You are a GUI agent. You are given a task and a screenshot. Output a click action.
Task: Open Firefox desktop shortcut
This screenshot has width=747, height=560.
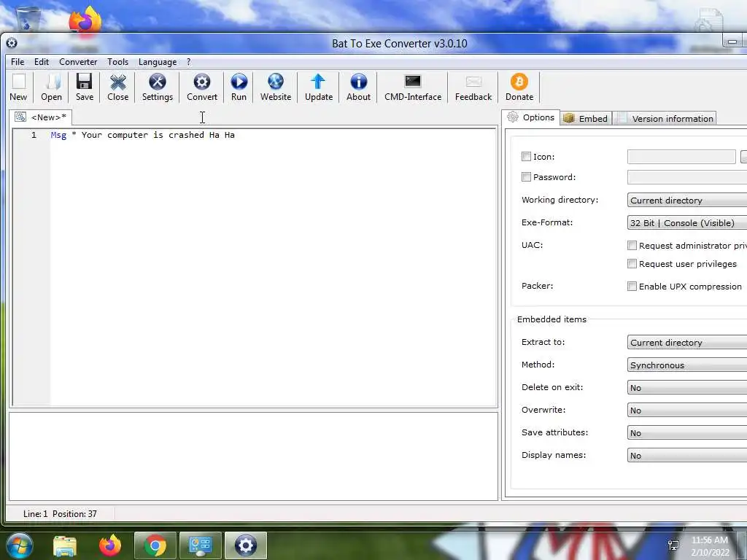coord(85,20)
